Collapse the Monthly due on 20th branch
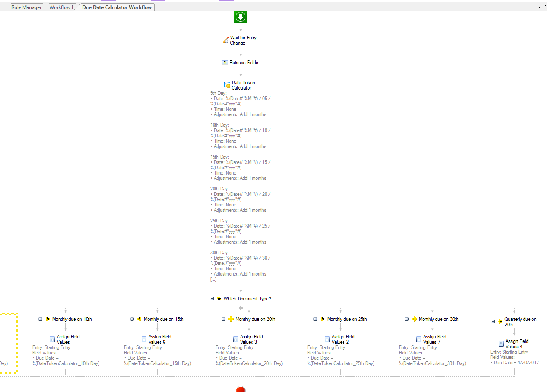The image size is (547, 392). (223, 319)
